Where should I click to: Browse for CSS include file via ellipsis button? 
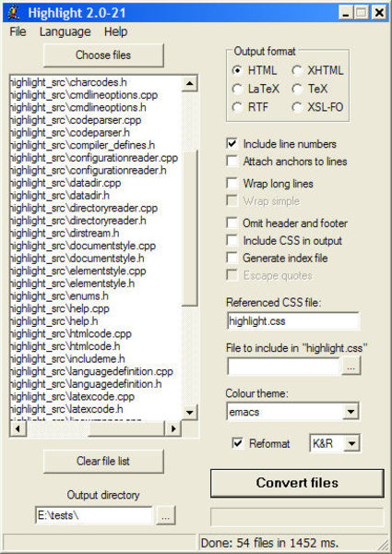351,366
